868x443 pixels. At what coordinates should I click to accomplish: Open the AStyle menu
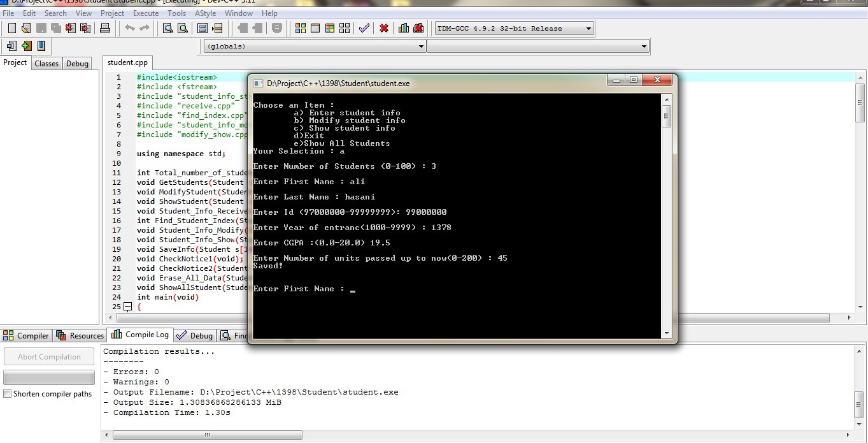click(205, 13)
